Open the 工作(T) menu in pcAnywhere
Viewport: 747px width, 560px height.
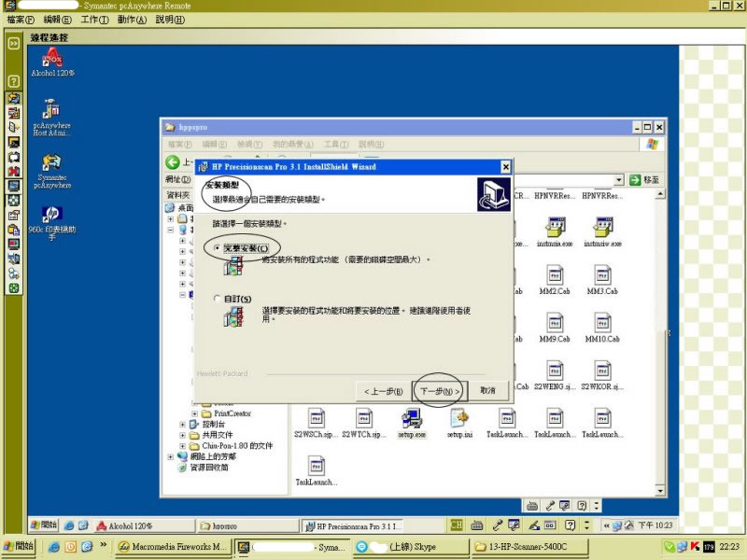tap(95, 20)
